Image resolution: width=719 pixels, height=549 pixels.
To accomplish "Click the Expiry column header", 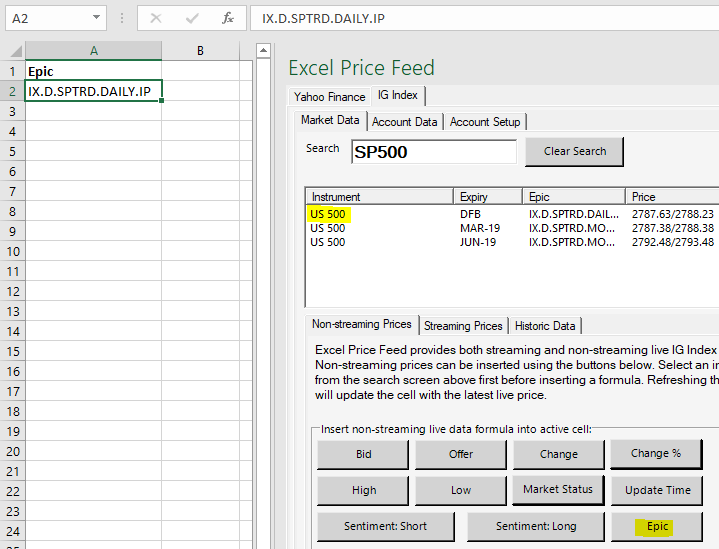I will 488,197.
